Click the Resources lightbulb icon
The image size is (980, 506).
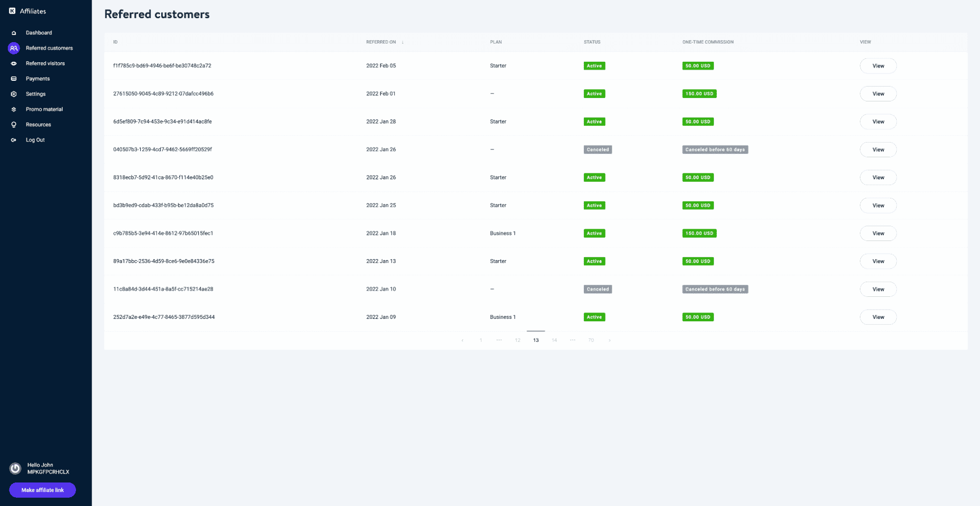coord(14,125)
